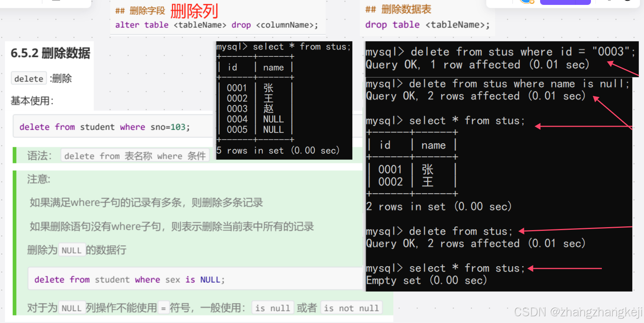Click the 'delete' inline code chip under the heading
Screen dimensions: 644x323
[29, 79]
